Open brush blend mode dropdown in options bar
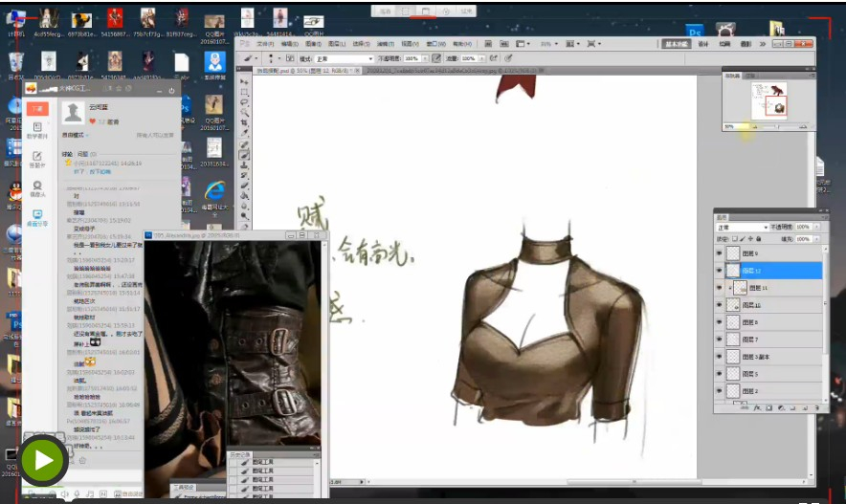Image resolution: width=846 pixels, height=504 pixels. pyautogui.click(x=345, y=58)
